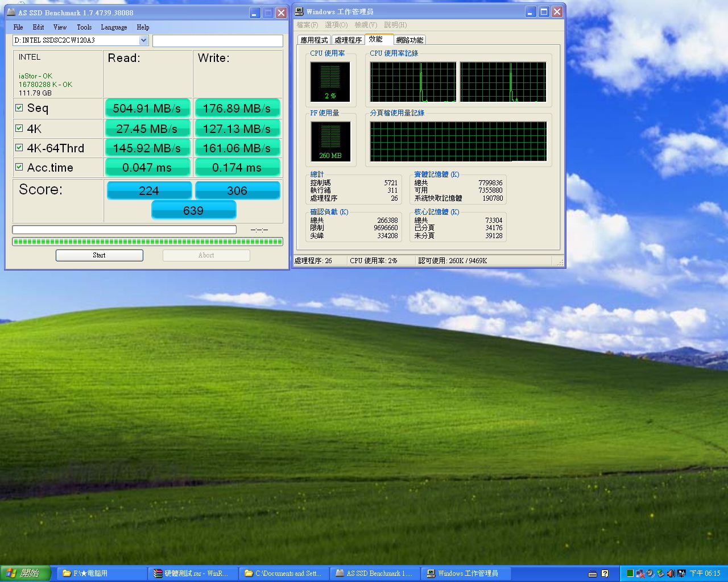Click the 4K-64Thrd read value 145.92 MB/s
This screenshot has height=582, width=728.
point(147,148)
